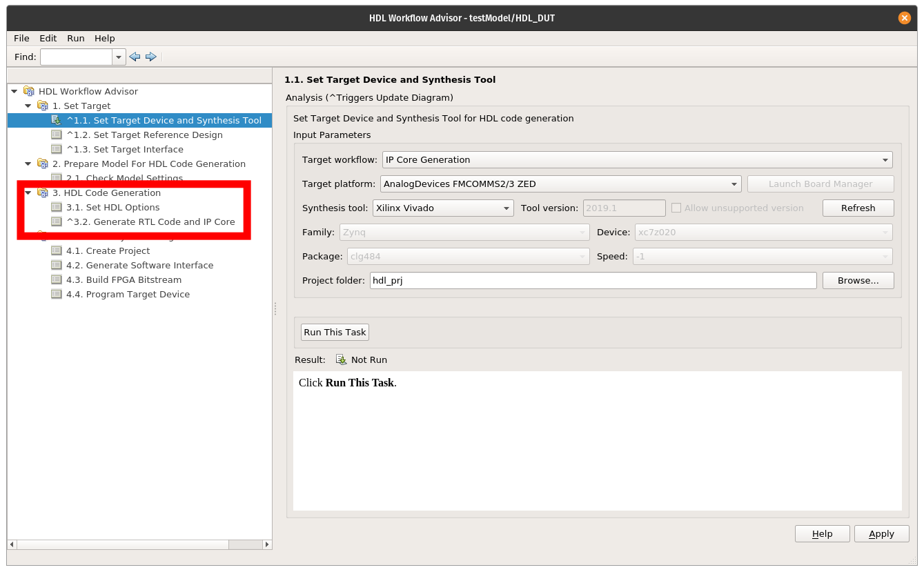Click the Find forward arrow icon
Image resolution: width=924 pixels, height=572 pixels.
point(151,57)
